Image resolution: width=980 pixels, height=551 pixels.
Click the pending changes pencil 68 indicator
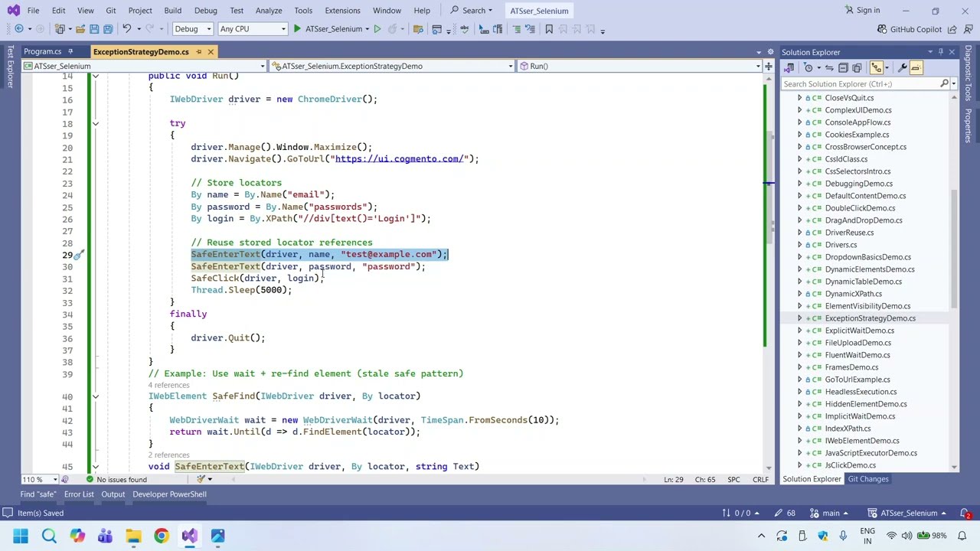[x=786, y=514]
